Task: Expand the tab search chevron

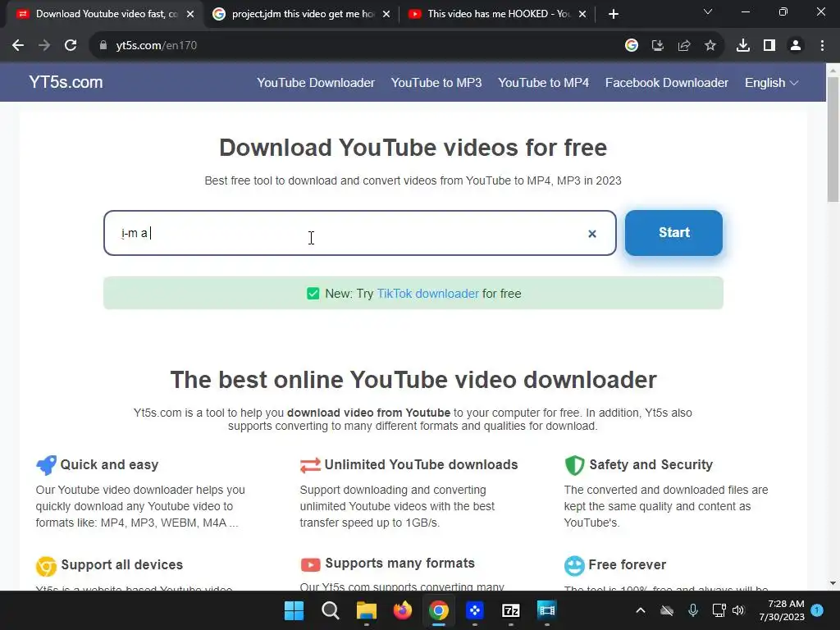Action: 708,11
